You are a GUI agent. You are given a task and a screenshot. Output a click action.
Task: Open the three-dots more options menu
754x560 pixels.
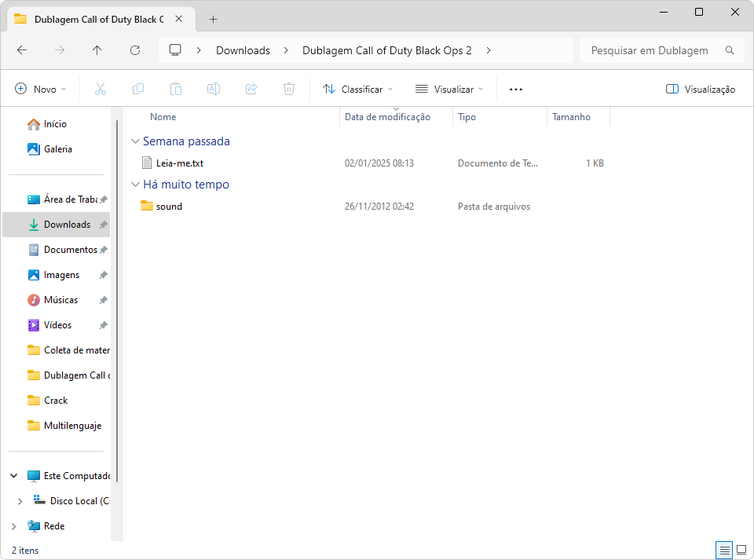(x=516, y=90)
